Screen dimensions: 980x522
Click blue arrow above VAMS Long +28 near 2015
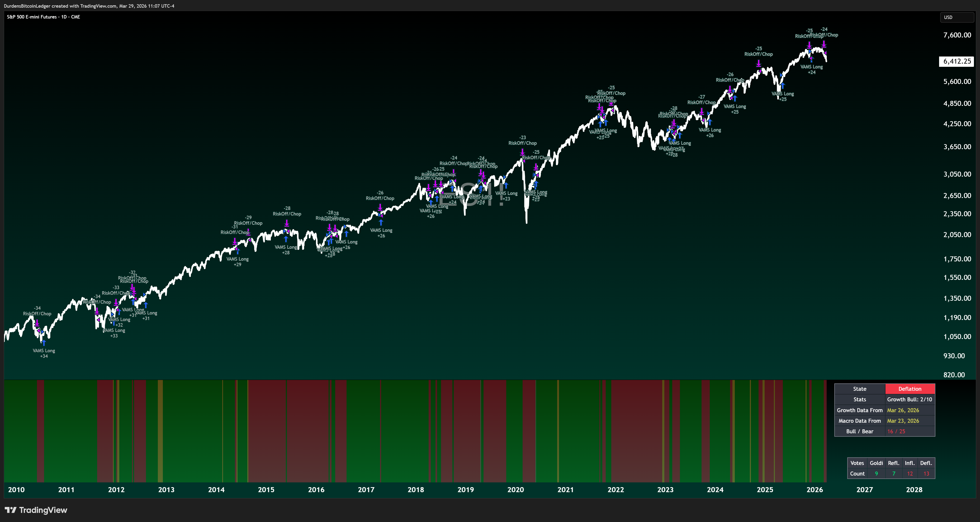(x=286, y=239)
